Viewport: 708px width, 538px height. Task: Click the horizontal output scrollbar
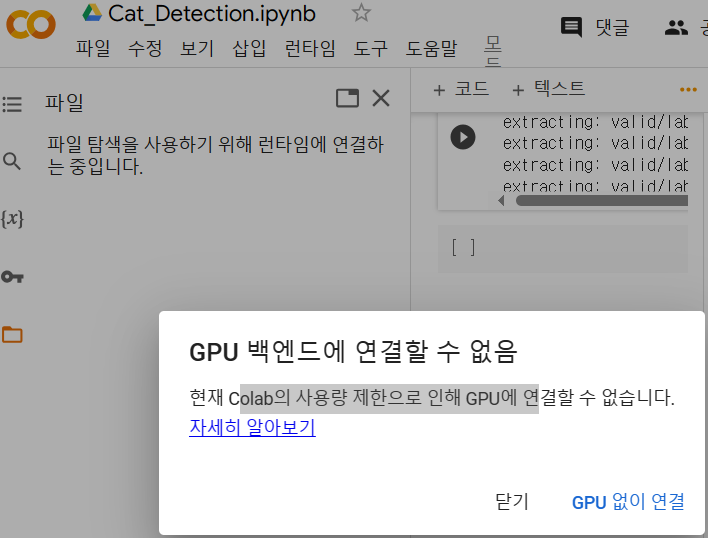pyautogui.click(x=602, y=200)
